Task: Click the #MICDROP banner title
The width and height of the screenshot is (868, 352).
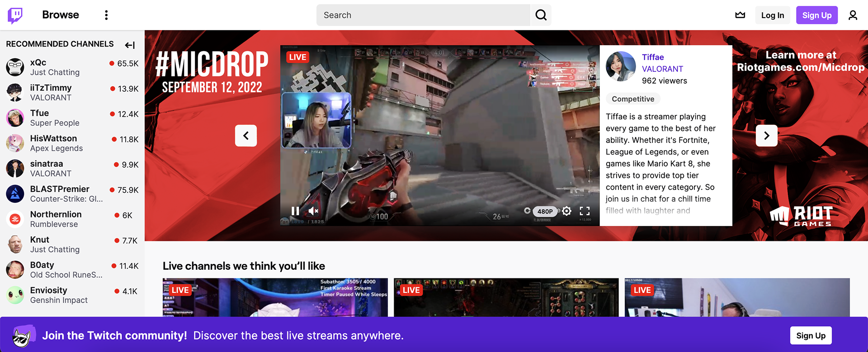Action: [x=212, y=64]
